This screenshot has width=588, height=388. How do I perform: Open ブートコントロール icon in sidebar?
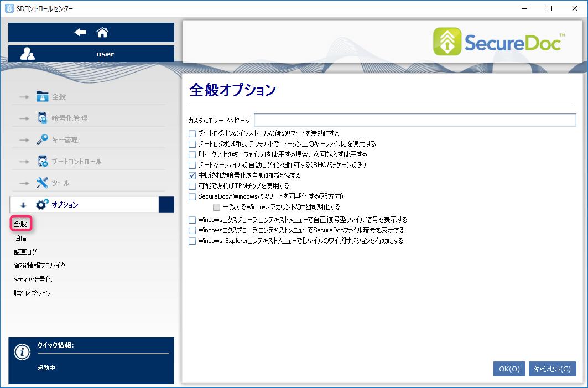tap(43, 161)
